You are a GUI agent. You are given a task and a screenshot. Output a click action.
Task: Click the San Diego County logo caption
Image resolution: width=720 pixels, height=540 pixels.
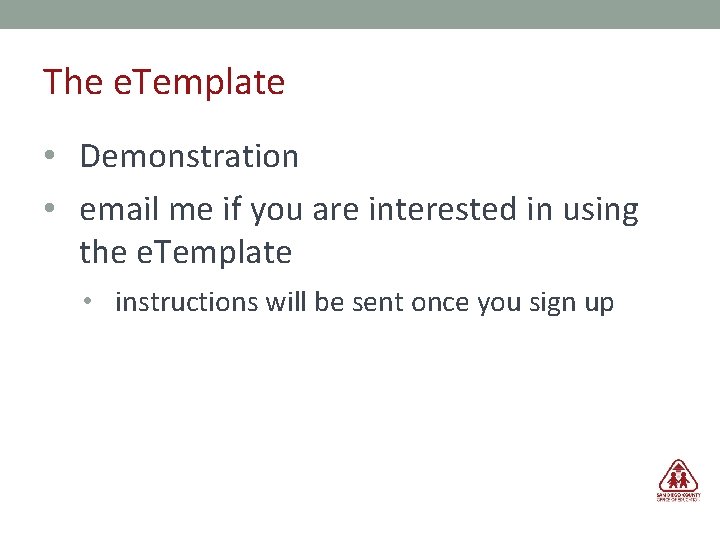pyautogui.click(x=678, y=497)
